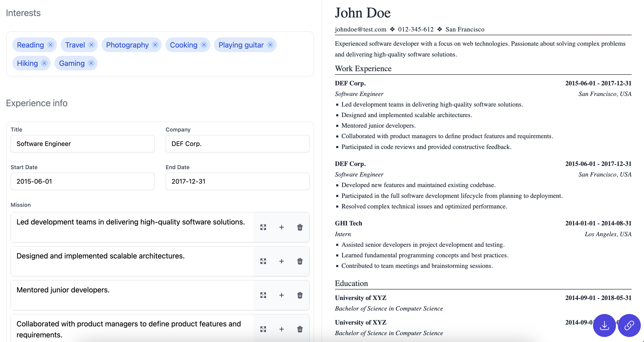Remove the Gaming interest tag
Image resolution: width=644 pixels, height=342 pixels.
91,63
